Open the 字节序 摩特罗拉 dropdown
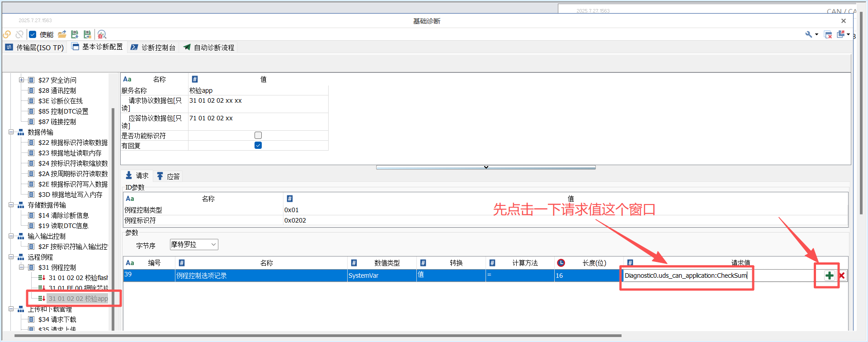868x342 pixels. (194, 245)
